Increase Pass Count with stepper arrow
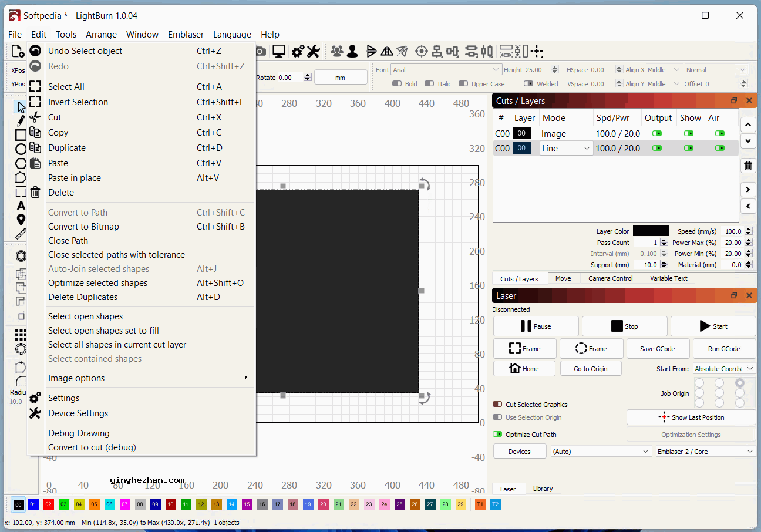This screenshot has height=532, width=761. coord(664,241)
